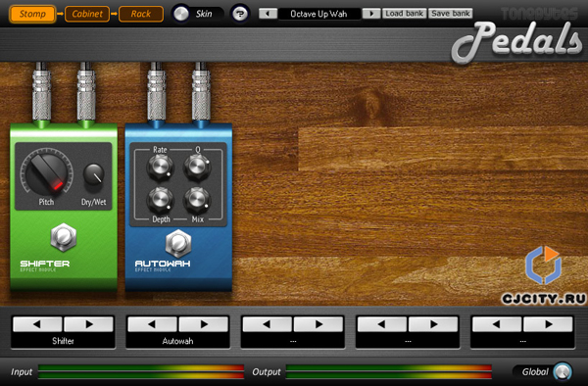Screen dimensions: 588x386
Task: Click right arrow of fourth empty slot
Action: pos(433,324)
